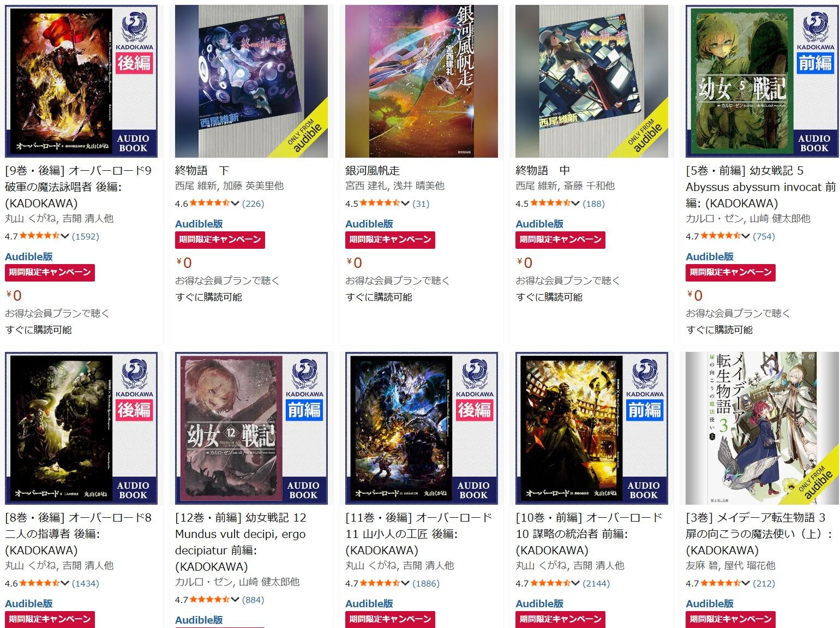Click 期間限定キャンペーン badge under 終物語 中
840x628 pixels.
(x=560, y=240)
